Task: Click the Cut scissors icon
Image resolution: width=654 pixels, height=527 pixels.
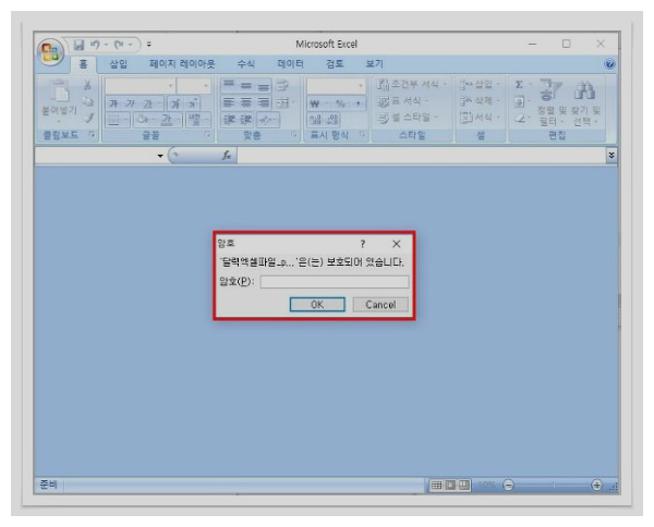Action: 88,85
